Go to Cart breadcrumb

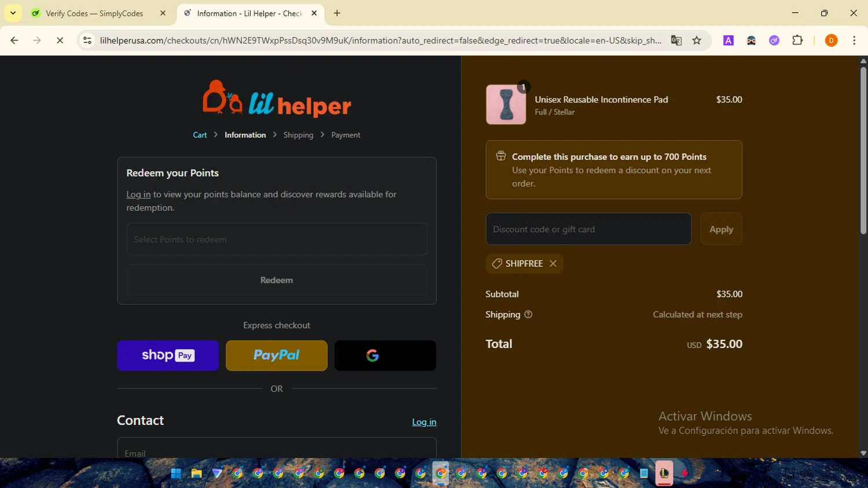coord(200,135)
